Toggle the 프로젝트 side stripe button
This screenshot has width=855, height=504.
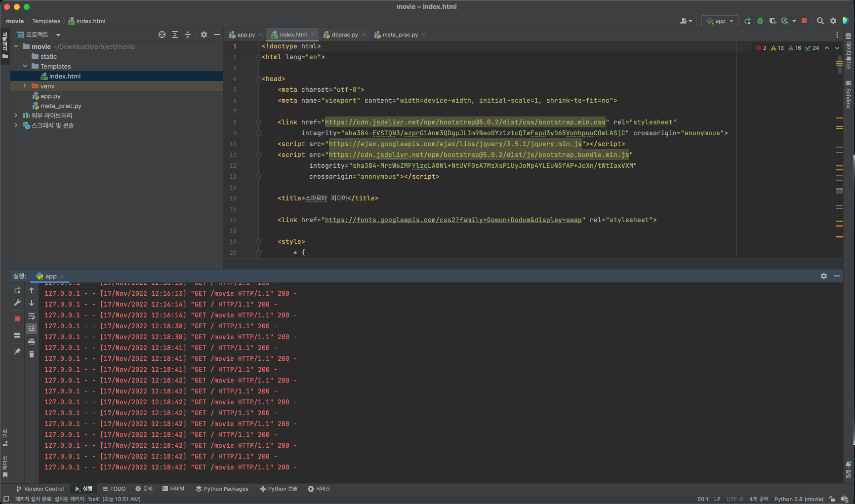(5, 45)
